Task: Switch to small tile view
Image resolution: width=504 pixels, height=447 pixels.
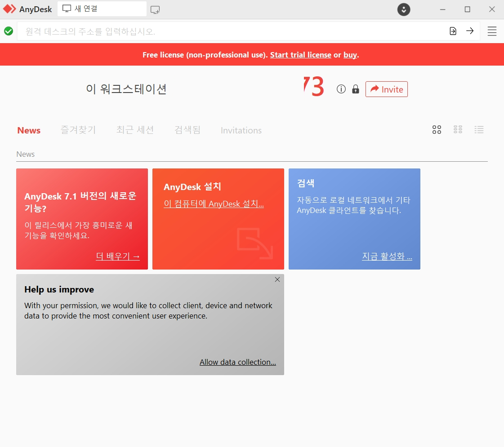Action: [x=458, y=130]
